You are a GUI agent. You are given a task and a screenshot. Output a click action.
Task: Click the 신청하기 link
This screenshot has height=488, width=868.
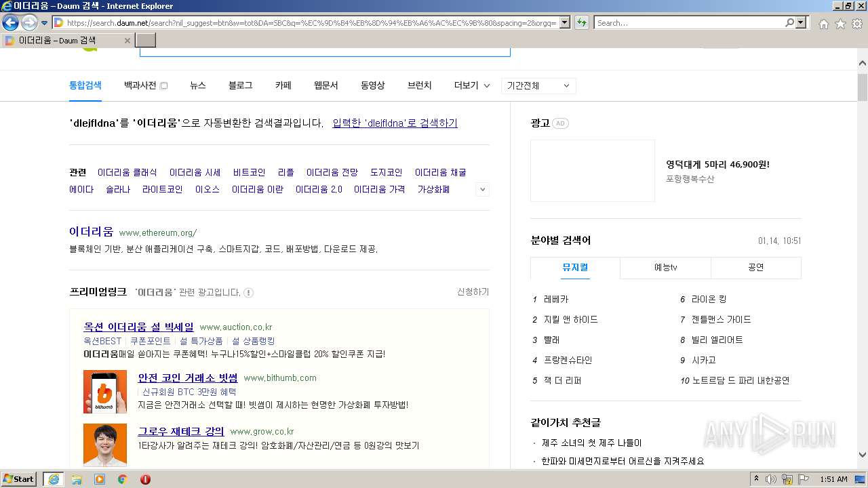pos(473,292)
